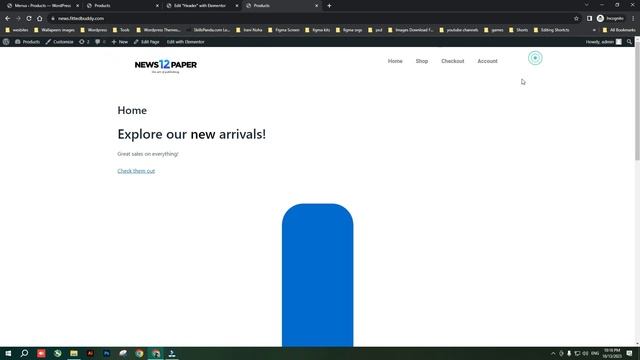Follow the Check them out link

136,171
